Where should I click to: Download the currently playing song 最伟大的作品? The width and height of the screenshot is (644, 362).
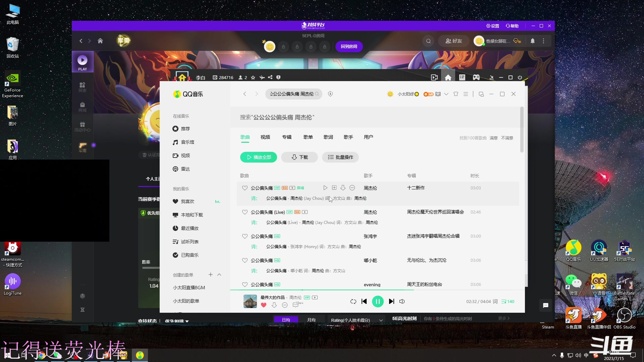coord(274,305)
